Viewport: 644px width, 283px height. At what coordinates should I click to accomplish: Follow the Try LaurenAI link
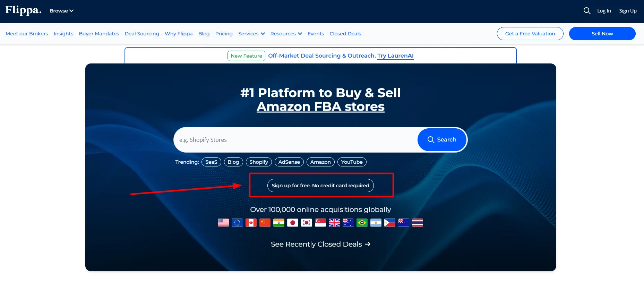click(x=395, y=55)
